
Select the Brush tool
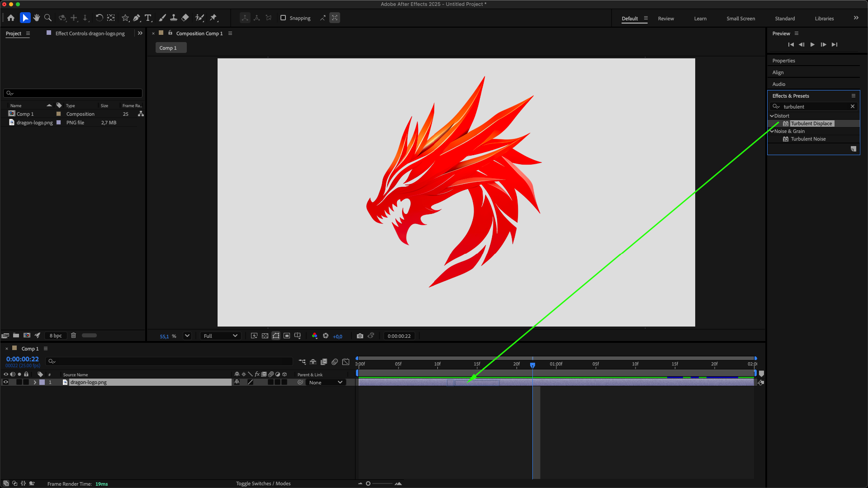pos(162,18)
